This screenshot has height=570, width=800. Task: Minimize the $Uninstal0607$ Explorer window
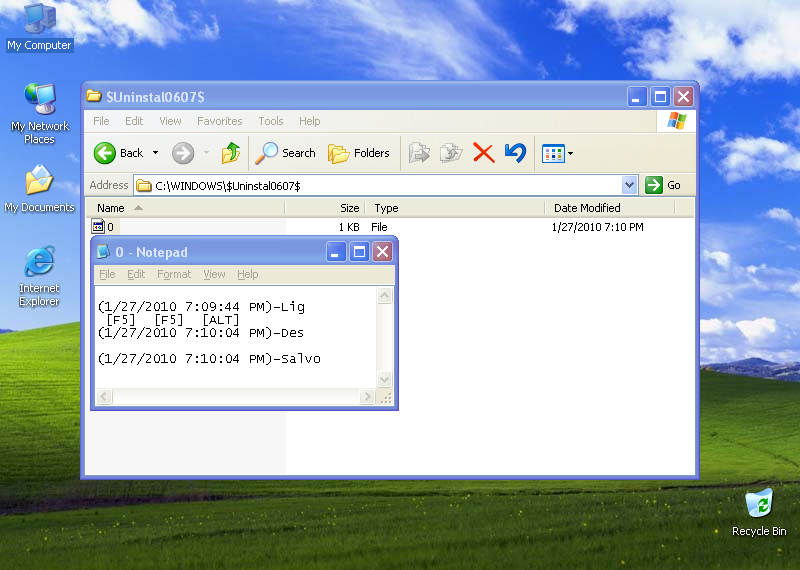click(637, 96)
